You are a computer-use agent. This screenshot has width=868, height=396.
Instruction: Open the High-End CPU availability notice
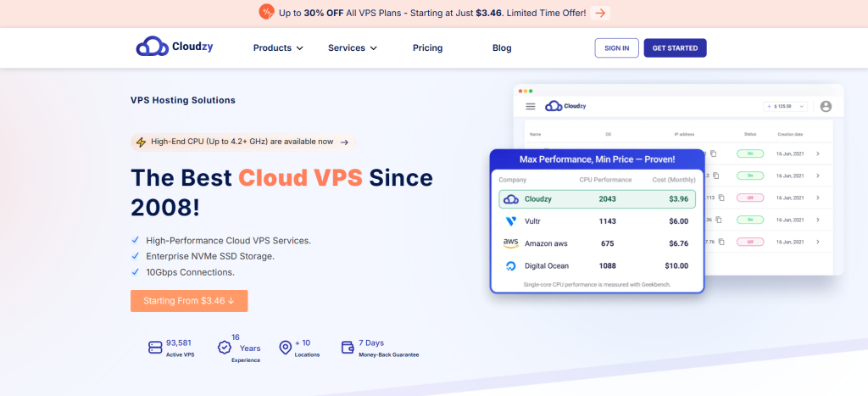[x=243, y=142]
